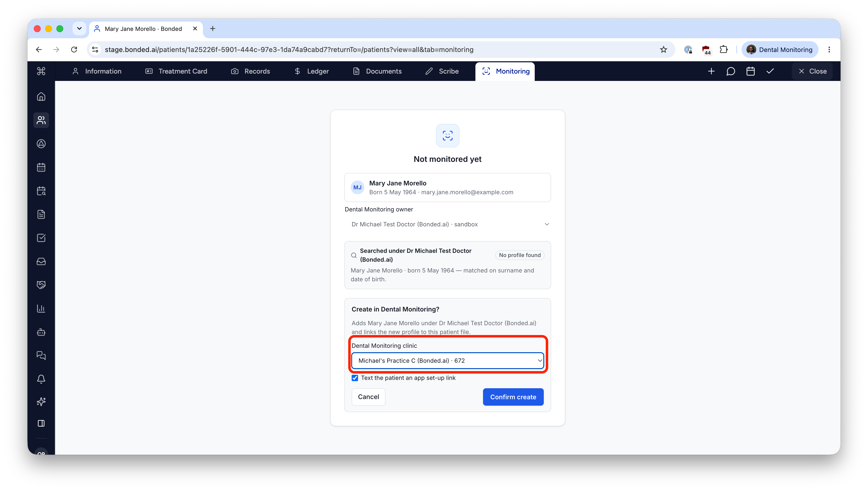The height and width of the screenshot is (491, 868).
Task: Click the Dental Monitoring browser profile button
Action: 780,50
